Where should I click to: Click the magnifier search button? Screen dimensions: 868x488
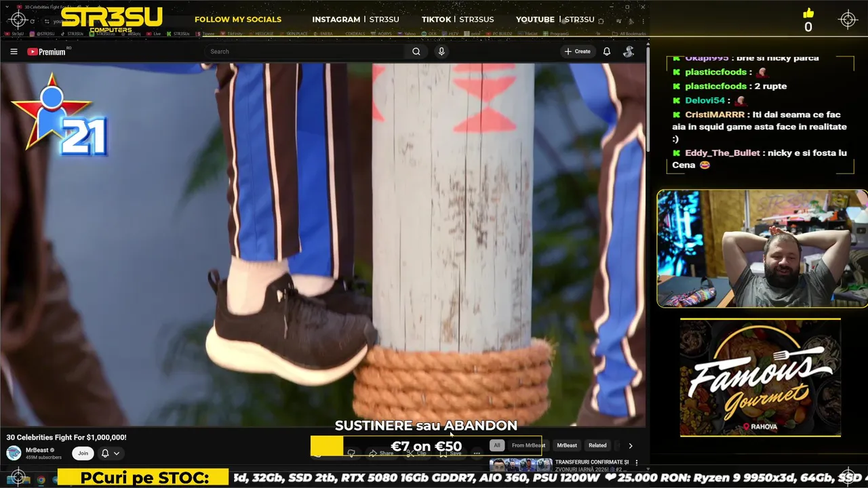pyautogui.click(x=416, y=52)
